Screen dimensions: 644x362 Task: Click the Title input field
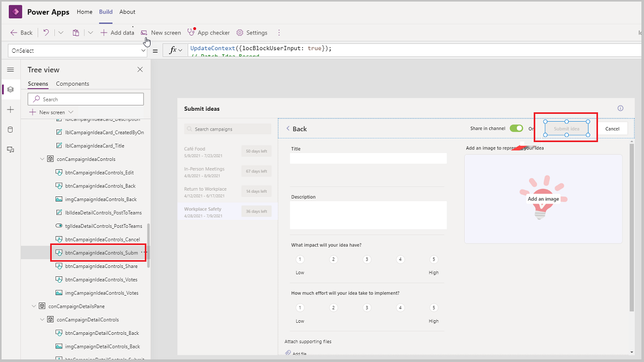pyautogui.click(x=368, y=158)
